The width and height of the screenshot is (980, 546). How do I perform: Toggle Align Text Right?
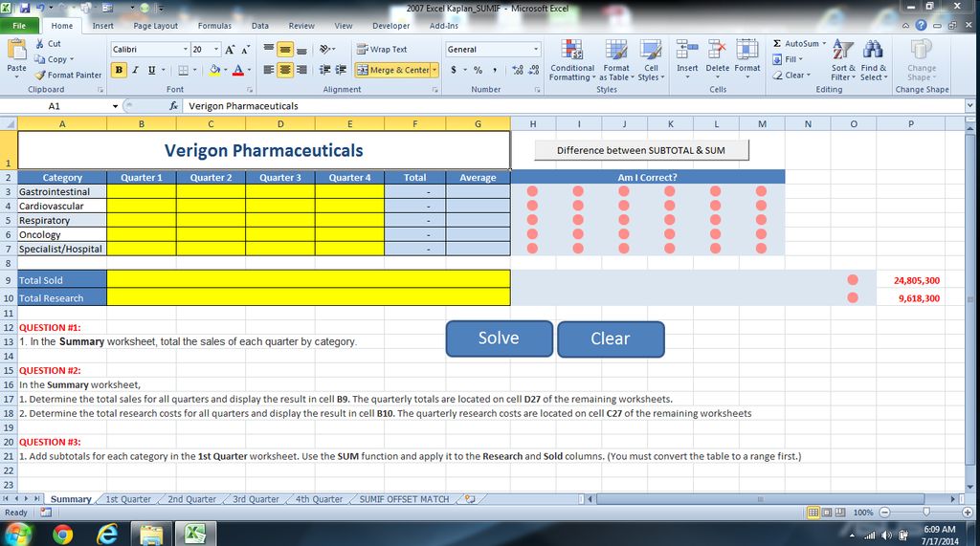301,70
